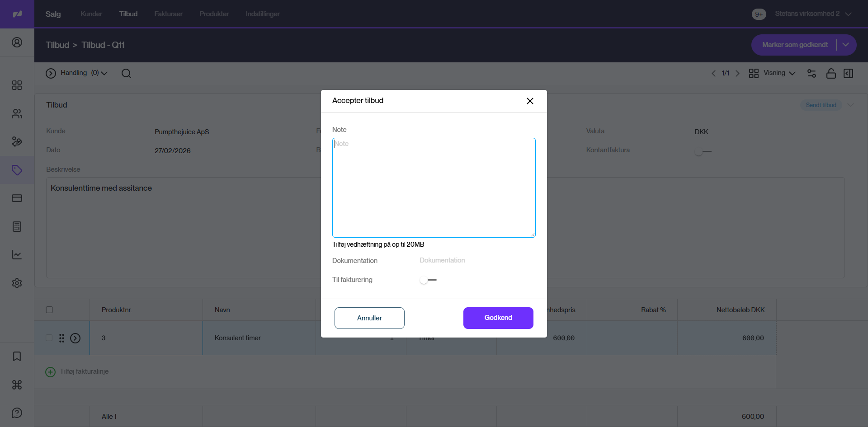Toggle the Til fakturering switch
This screenshot has height=427, width=868.
click(428, 280)
